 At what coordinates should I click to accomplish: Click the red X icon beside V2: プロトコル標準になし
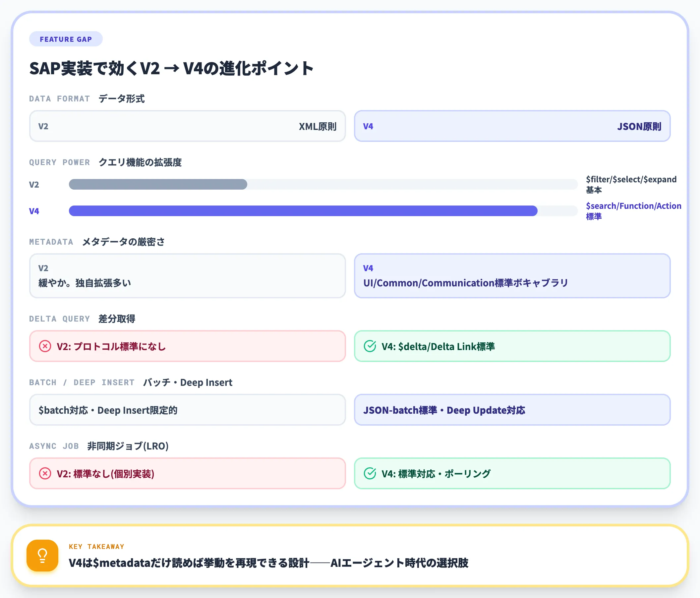pyautogui.click(x=45, y=346)
